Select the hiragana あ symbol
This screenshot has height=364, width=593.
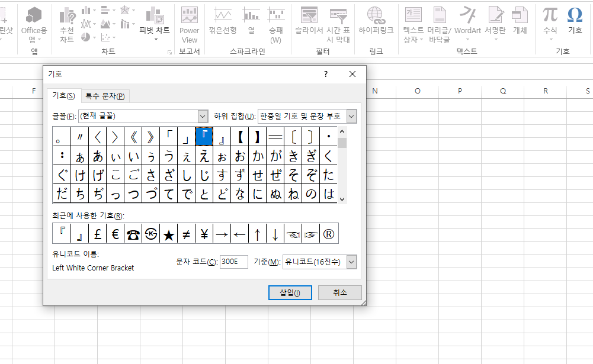[x=97, y=156]
